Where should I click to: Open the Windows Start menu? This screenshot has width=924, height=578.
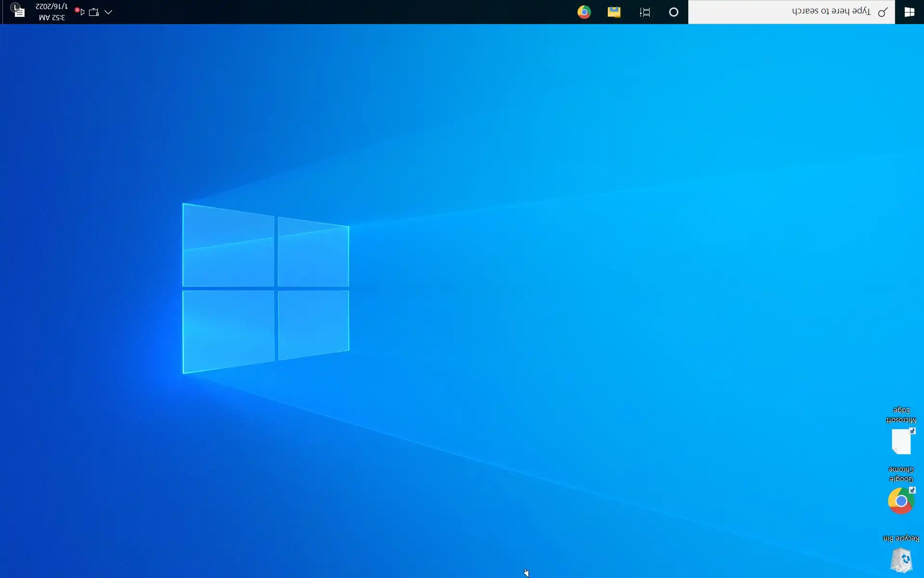(x=909, y=12)
